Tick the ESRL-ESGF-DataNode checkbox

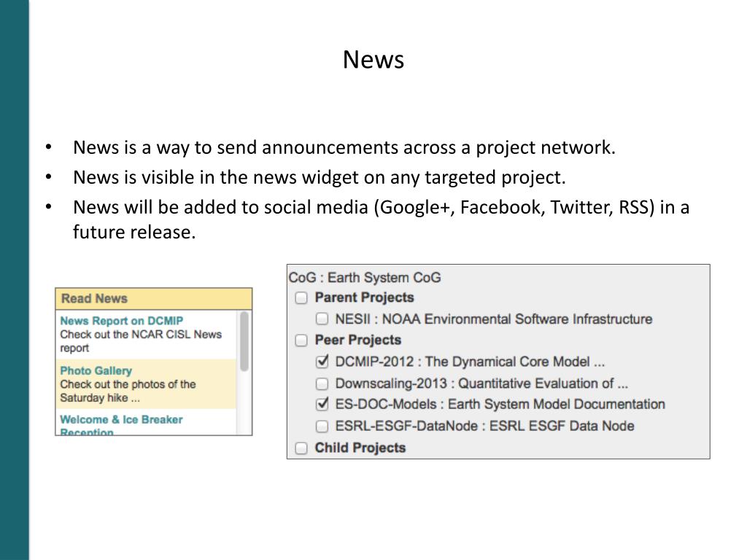pos(322,426)
